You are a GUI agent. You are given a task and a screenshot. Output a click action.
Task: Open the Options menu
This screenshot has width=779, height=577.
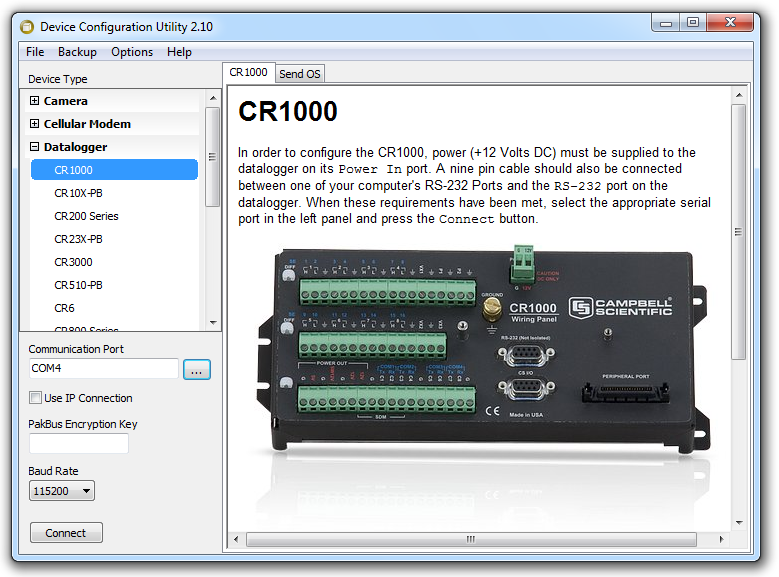pyautogui.click(x=132, y=52)
